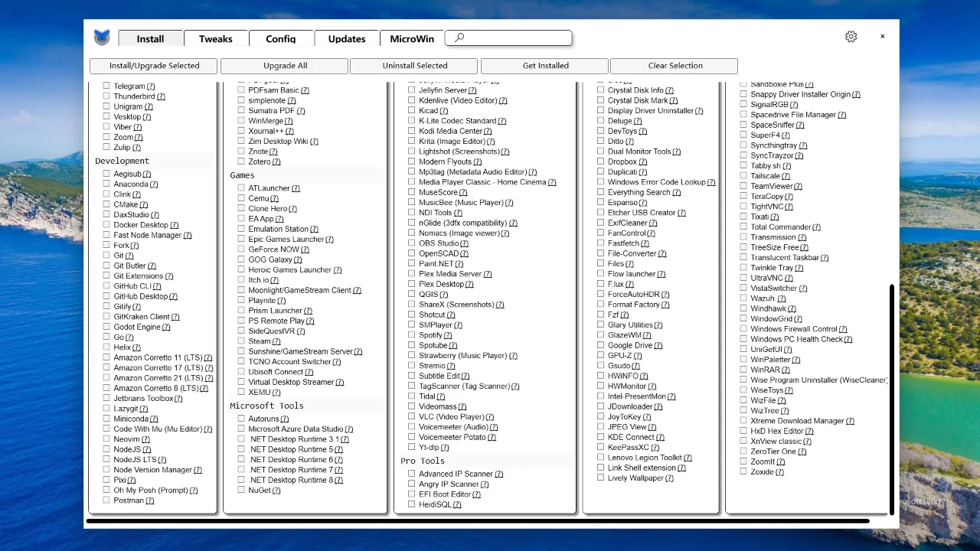The image size is (980, 551).
Task: Tick the Amazon Corretto 21 (LTS) checkbox
Action: click(x=106, y=378)
